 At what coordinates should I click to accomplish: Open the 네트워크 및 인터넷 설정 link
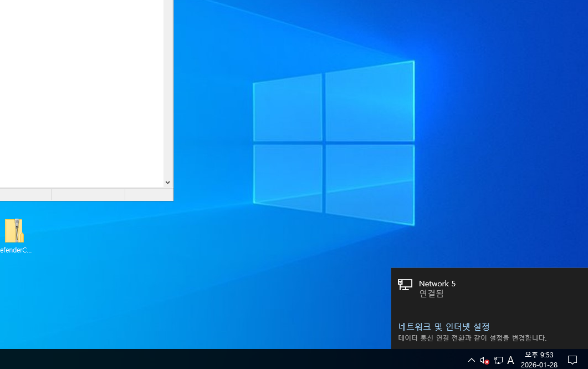point(444,327)
